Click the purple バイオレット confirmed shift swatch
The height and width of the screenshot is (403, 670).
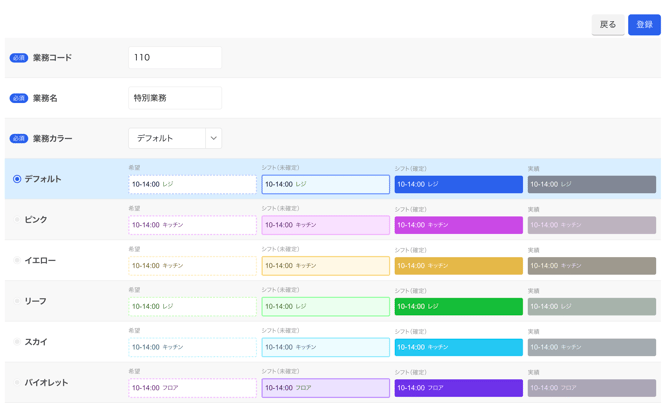click(458, 388)
